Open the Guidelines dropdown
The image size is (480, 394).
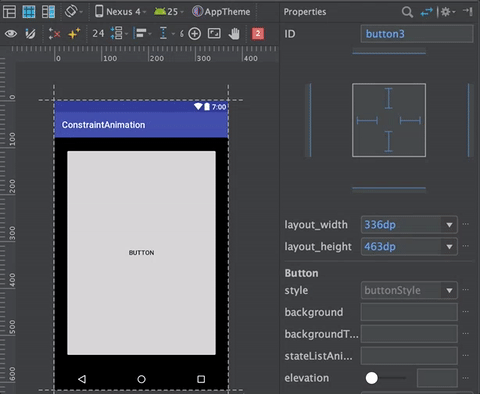167,34
